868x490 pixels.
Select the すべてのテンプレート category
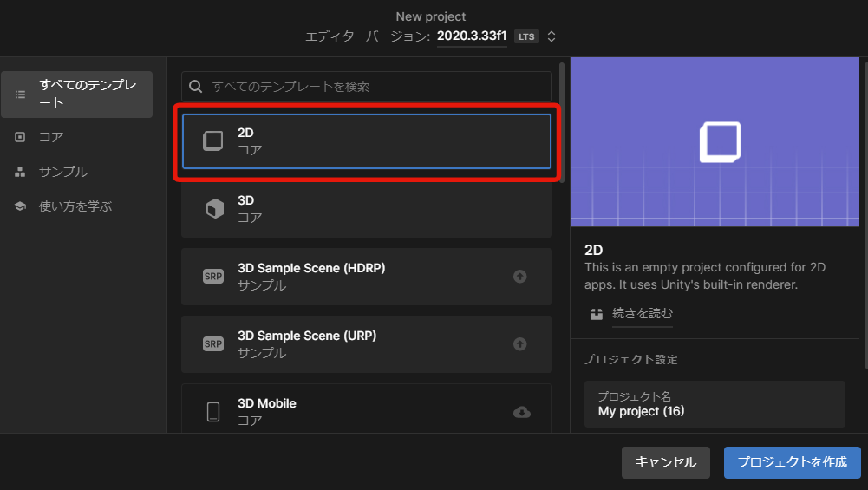(x=77, y=95)
